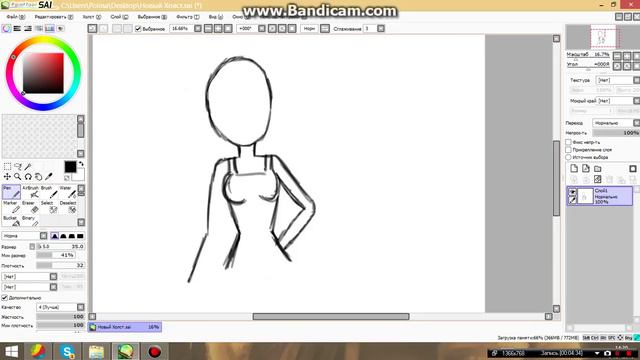640x360 pixels.
Task: Open the first brush texture [Нет] dropdown
Action: 29,277
